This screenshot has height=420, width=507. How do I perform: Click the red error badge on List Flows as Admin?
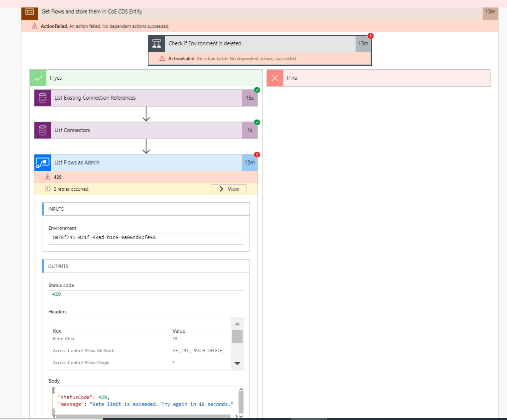click(x=257, y=155)
